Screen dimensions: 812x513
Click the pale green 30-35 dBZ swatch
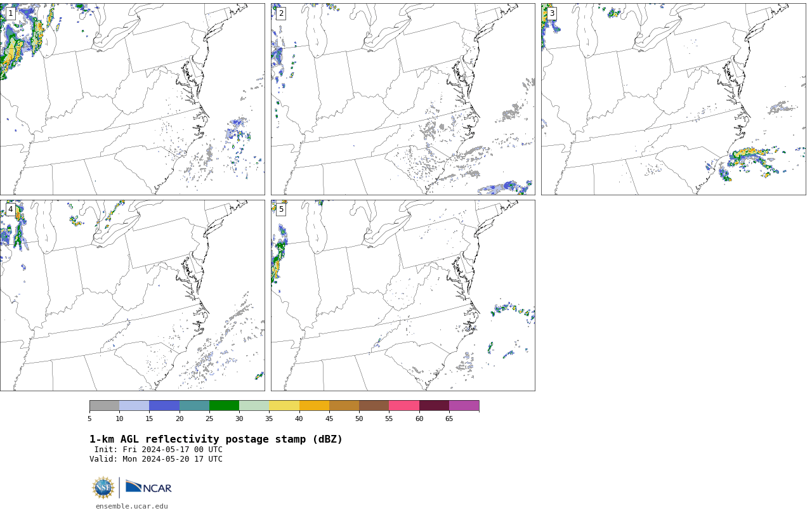pyautogui.click(x=254, y=405)
